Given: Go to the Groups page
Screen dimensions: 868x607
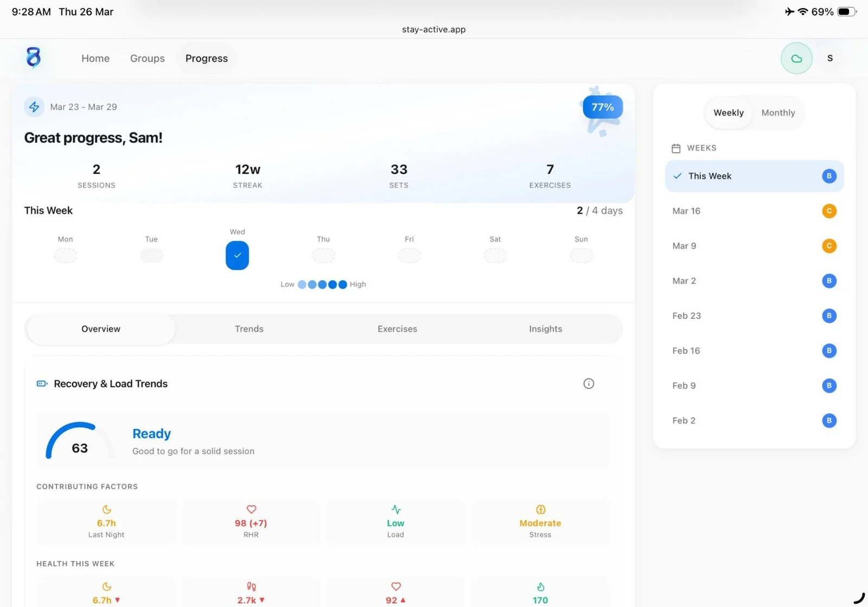Looking at the screenshot, I should point(147,58).
